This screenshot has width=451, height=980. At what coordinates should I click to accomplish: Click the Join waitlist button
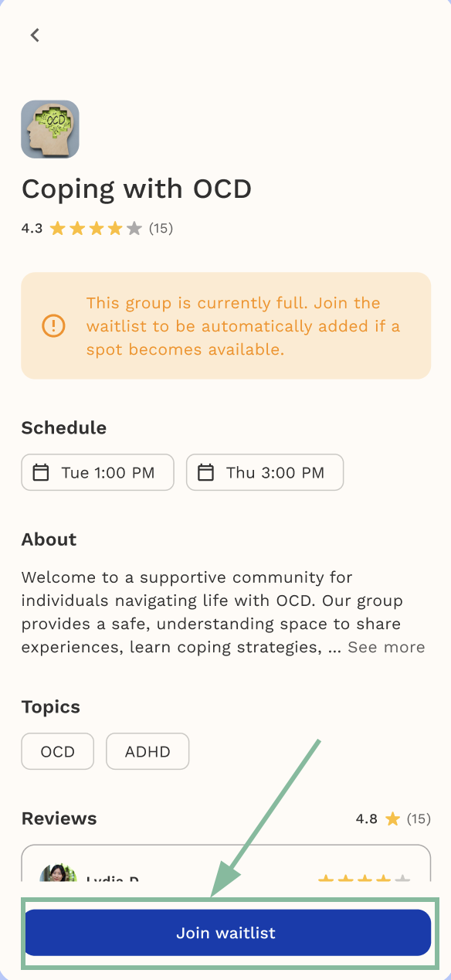226,933
